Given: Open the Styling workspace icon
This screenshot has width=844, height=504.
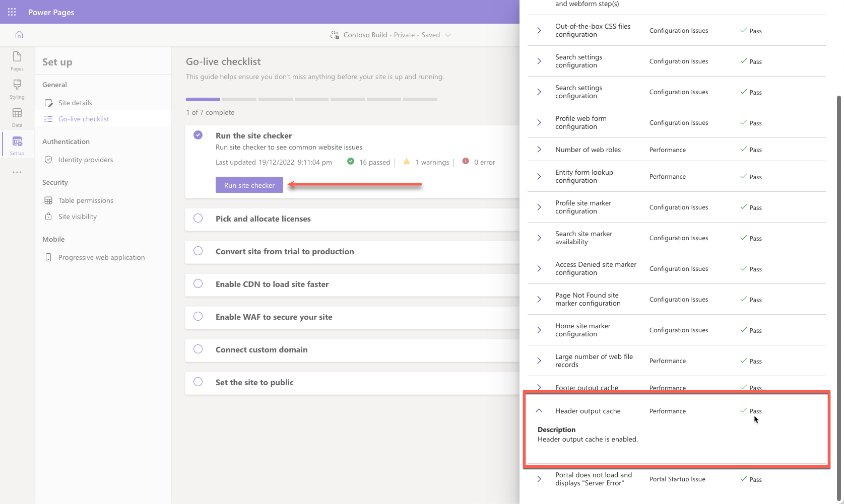Looking at the screenshot, I should [x=17, y=89].
